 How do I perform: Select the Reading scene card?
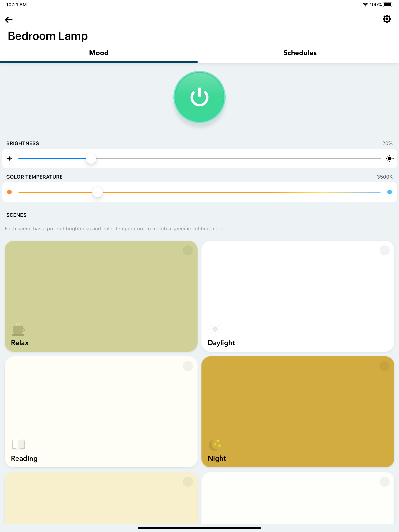click(x=101, y=412)
